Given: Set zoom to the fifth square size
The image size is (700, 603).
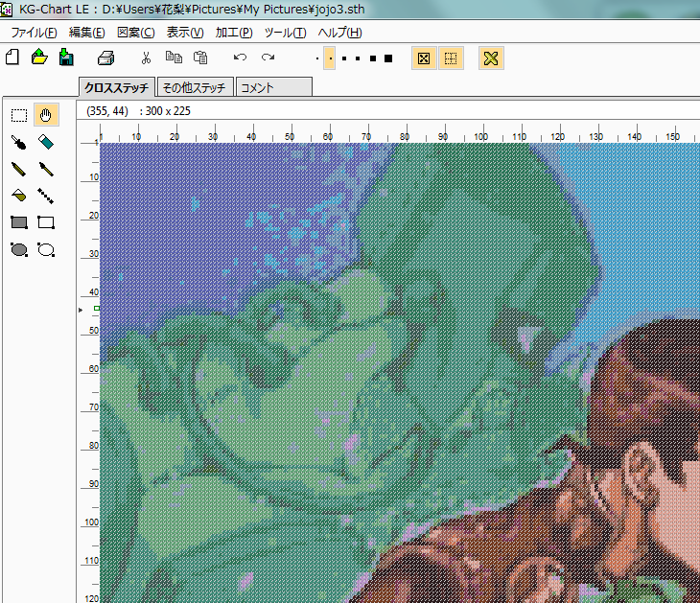Looking at the screenshot, I should click(x=373, y=58).
